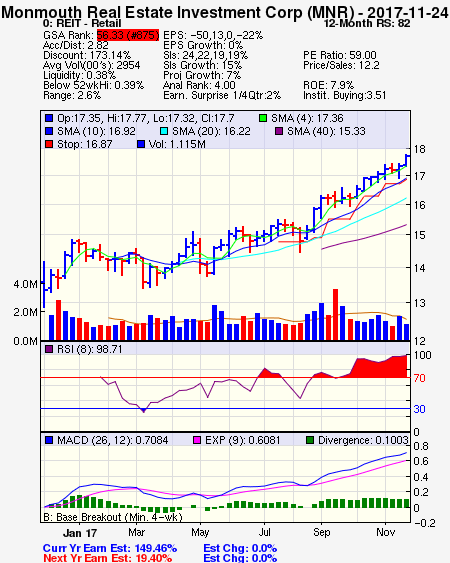450x563 pixels.
Task: Click the blue Vol legend swatch
Action: pos(141,144)
